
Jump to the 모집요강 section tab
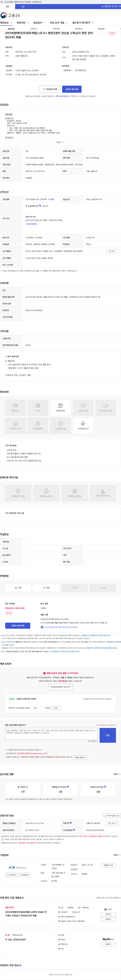click(x=11, y=29)
